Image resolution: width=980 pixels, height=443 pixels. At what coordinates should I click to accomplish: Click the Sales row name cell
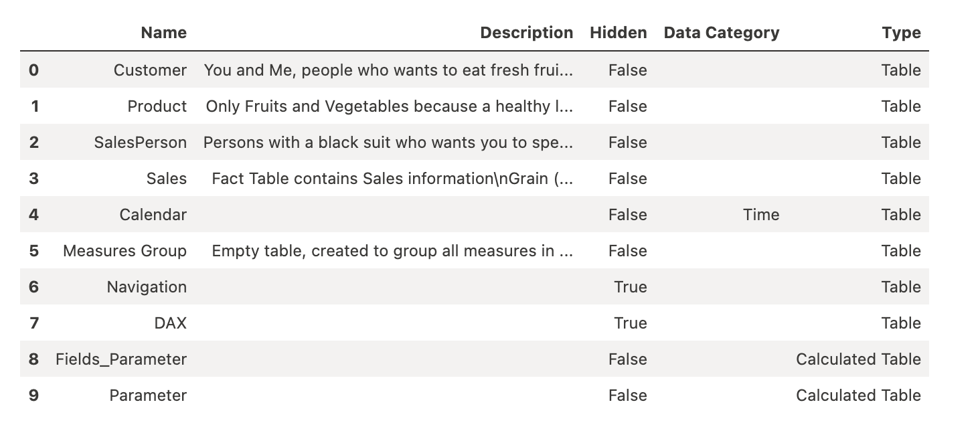coord(167,179)
